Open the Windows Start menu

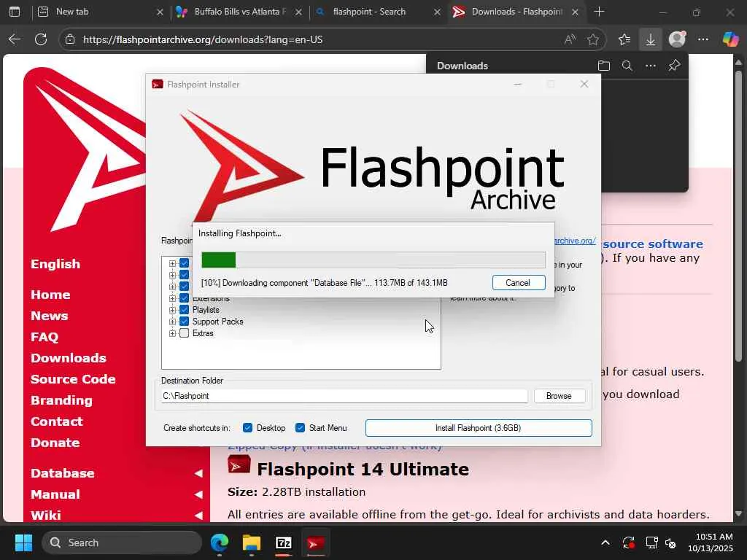point(23,542)
